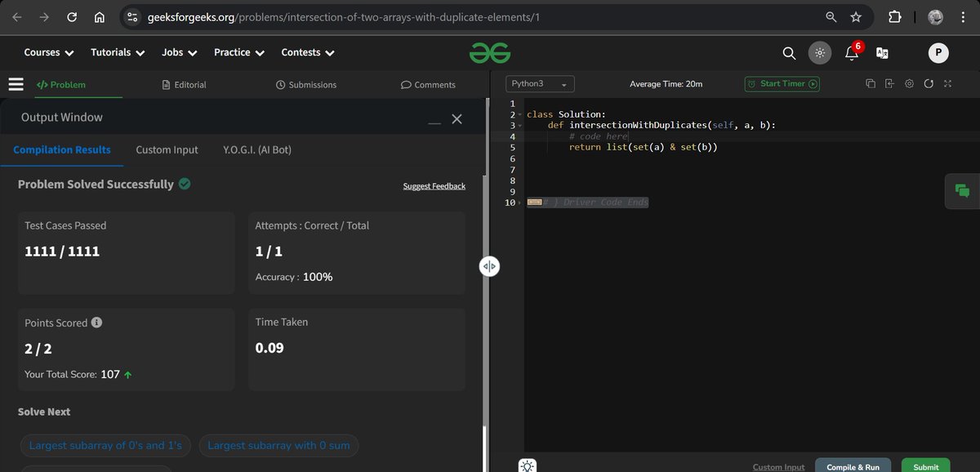Click the import code icon in editor toolbar
The width and height of the screenshot is (980, 472).
point(889,83)
